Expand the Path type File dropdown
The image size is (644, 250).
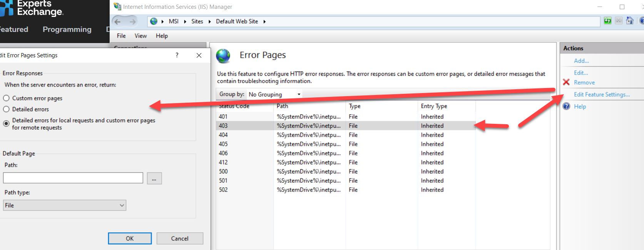coord(65,205)
